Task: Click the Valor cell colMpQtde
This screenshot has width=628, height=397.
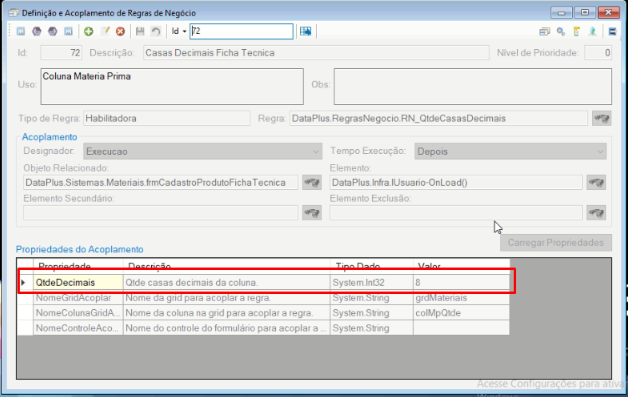Action: pyautogui.click(x=461, y=313)
